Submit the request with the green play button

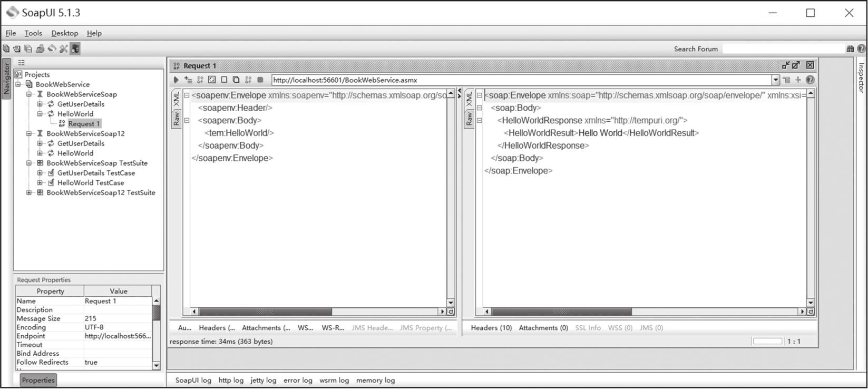pyautogui.click(x=176, y=80)
